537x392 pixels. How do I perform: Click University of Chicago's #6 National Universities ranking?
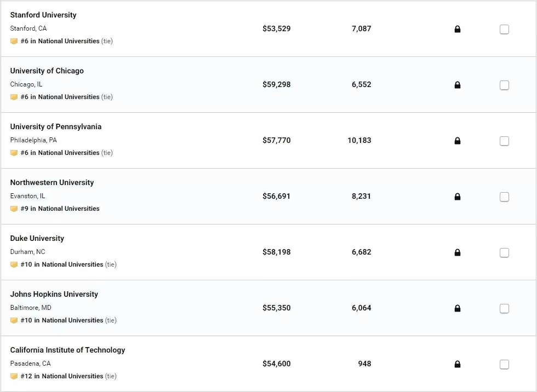tap(60, 97)
